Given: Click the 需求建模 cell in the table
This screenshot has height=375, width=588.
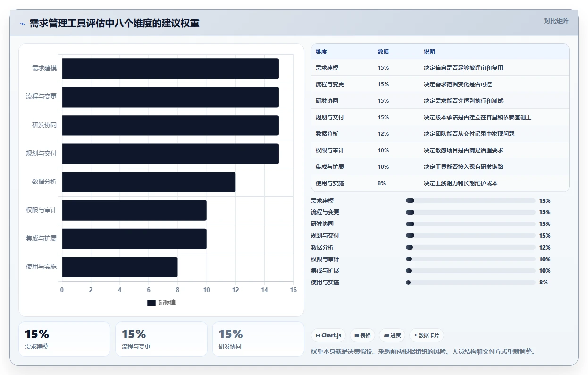Looking at the screenshot, I should coord(327,68).
